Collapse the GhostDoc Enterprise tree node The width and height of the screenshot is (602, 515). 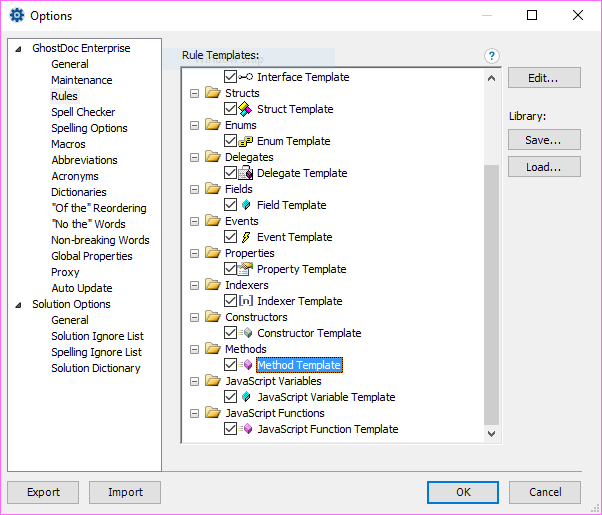pyautogui.click(x=19, y=49)
